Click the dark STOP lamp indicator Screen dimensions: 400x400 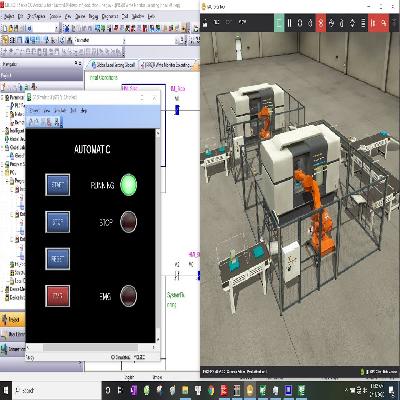(x=128, y=222)
